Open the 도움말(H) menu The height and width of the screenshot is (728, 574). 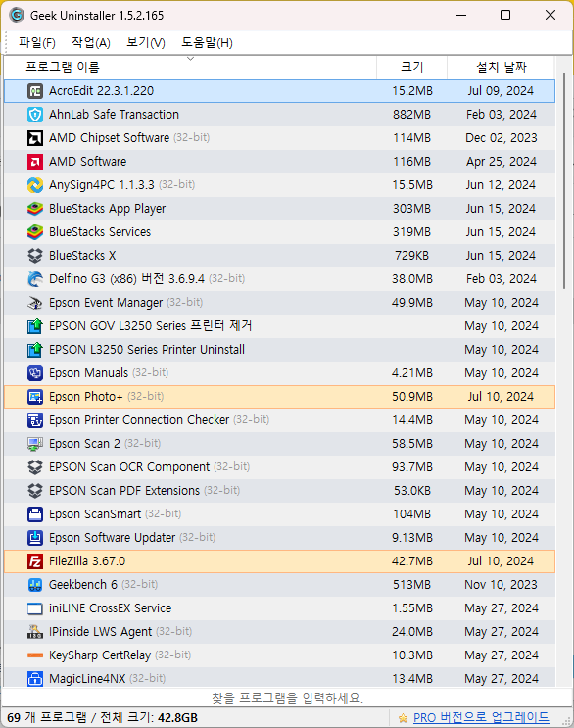207,43
